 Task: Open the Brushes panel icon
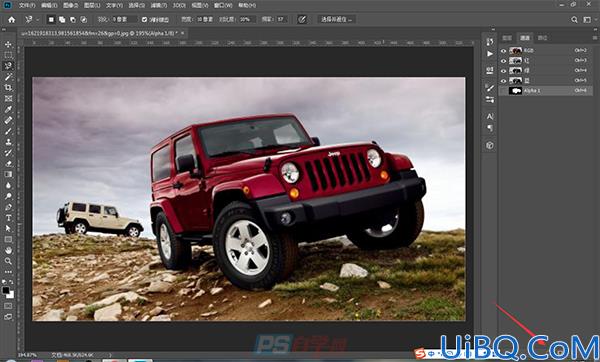490,88
